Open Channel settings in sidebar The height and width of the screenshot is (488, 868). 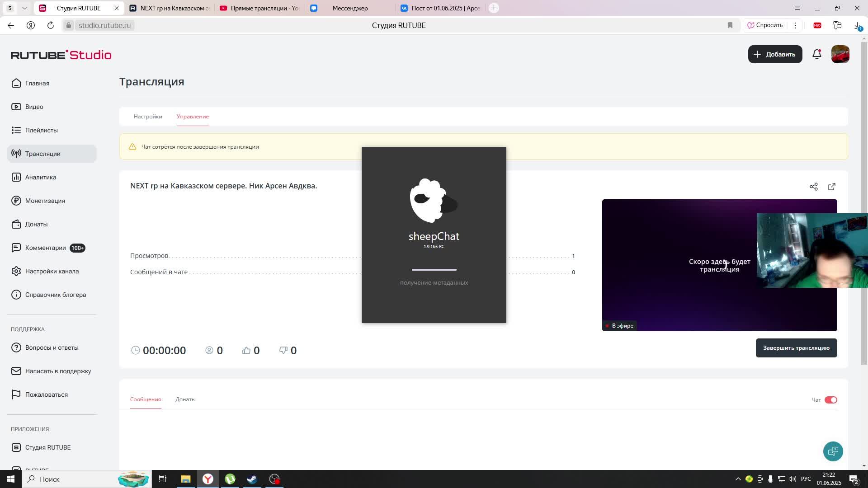point(52,271)
